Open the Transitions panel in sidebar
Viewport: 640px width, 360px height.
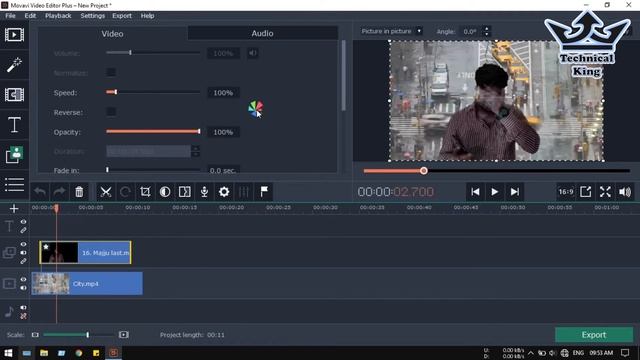tap(14, 95)
